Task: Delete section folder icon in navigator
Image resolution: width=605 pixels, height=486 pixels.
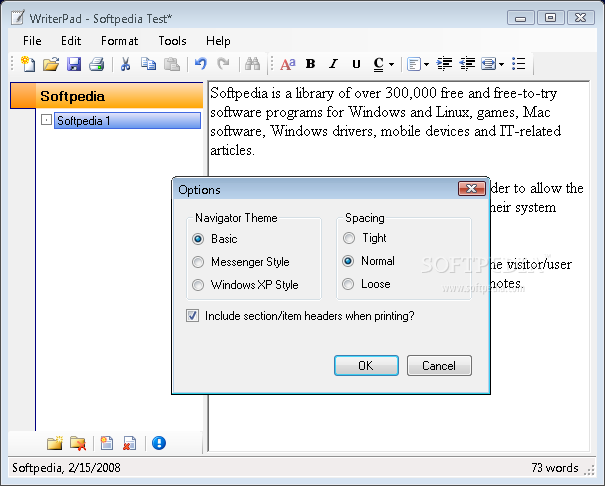Action: (x=78, y=443)
